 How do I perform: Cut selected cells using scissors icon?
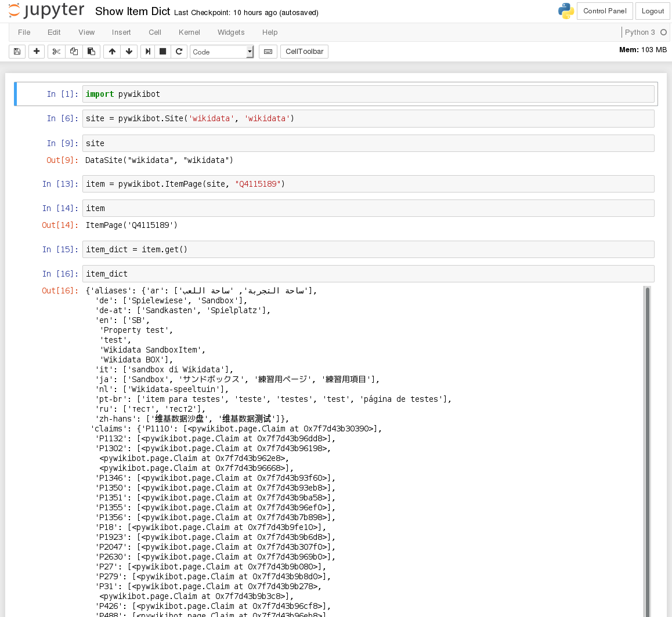coord(56,52)
